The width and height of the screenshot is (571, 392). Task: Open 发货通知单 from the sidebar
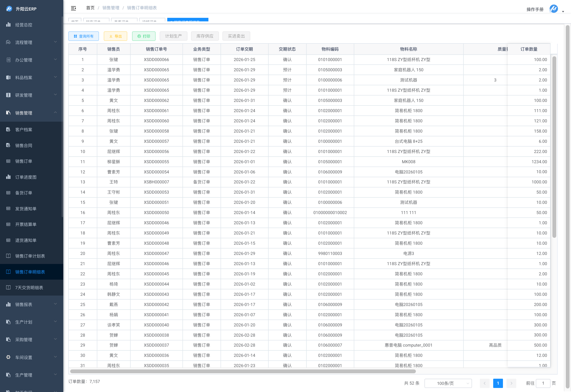coord(25,209)
